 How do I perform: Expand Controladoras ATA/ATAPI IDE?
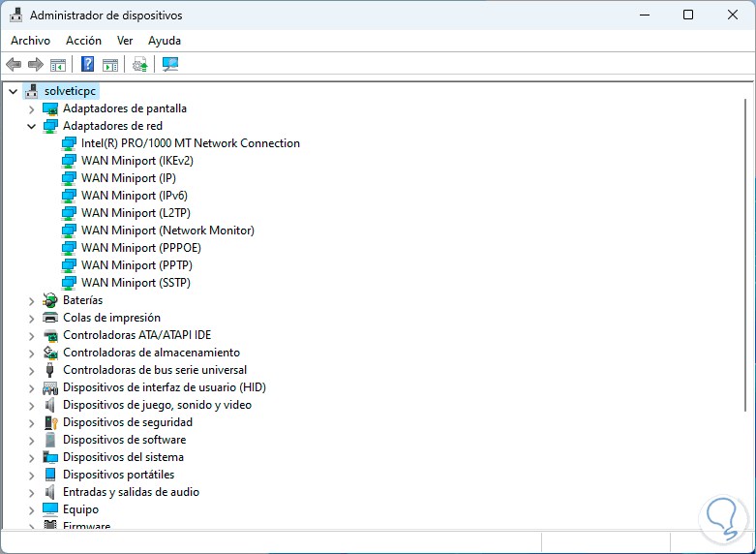32,336
